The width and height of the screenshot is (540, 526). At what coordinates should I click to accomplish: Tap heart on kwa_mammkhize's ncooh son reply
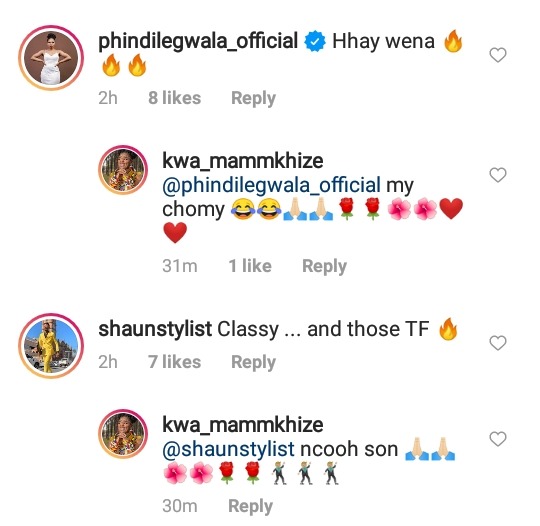[x=498, y=439]
